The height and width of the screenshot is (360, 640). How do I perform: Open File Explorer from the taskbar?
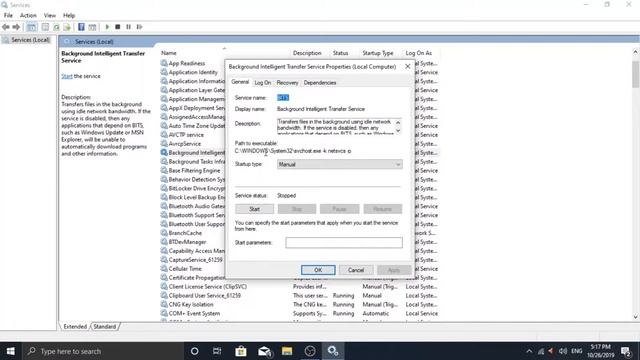(287, 351)
